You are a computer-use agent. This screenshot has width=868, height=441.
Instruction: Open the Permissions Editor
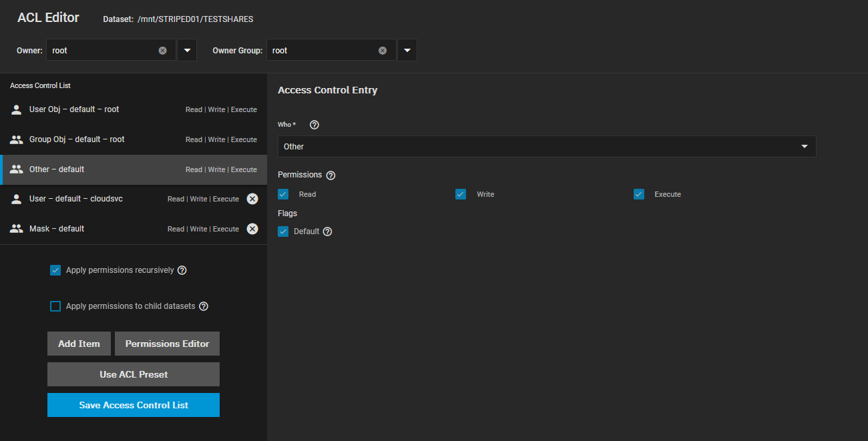tap(167, 344)
